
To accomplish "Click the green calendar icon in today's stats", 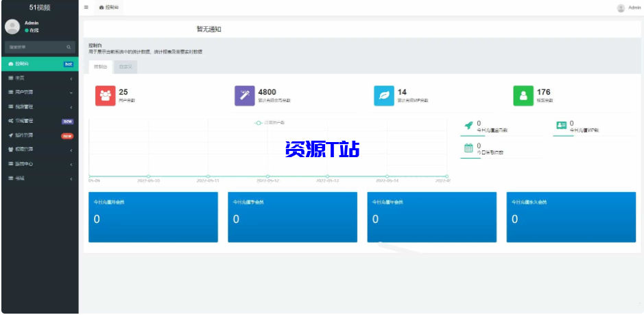I will click(x=468, y=148).
